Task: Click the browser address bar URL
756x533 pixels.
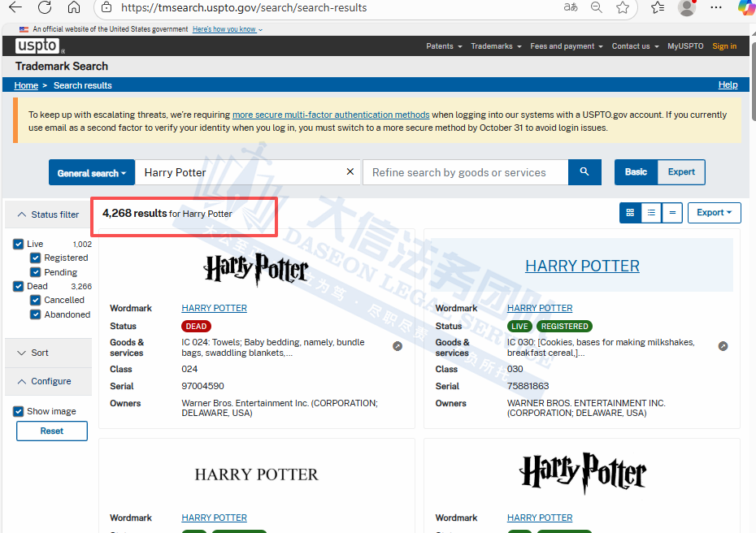Action: tap(244, 7)
